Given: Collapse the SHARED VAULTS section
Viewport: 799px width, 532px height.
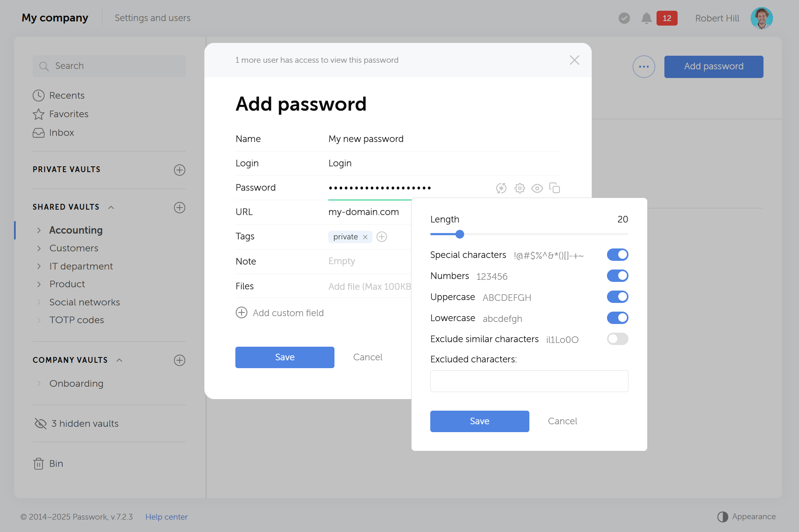Looking at the screenshot, I should 111,208.
